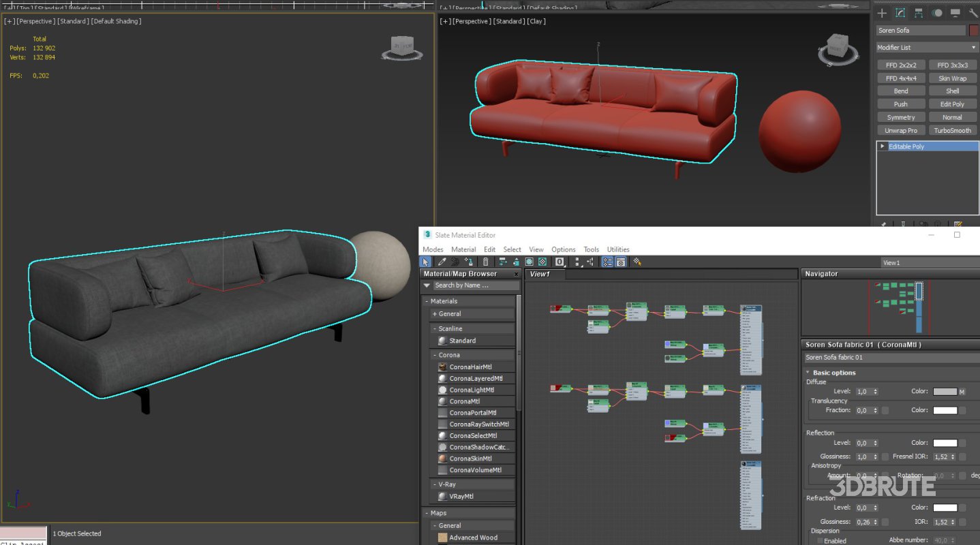980x545 pixels.
Task: Select the Editable Poly entry in modifier stack
Action: click(906, 146)
